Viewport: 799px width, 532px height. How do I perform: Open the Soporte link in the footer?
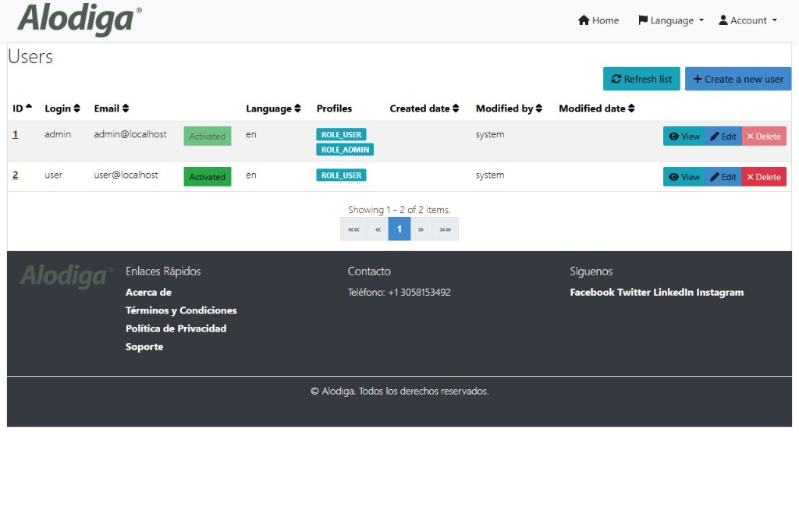(x=144, y=346)
